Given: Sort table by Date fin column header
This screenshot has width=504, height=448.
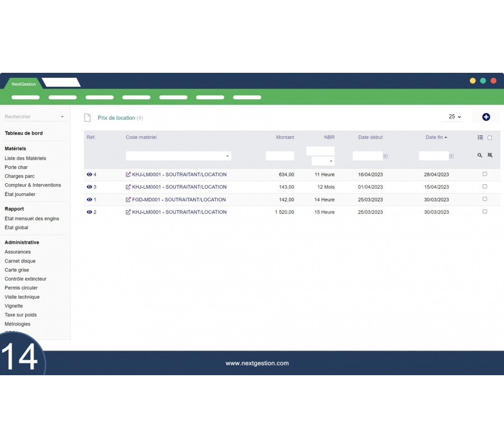Looking at the screenshot, I should click(x=436, y=137).
